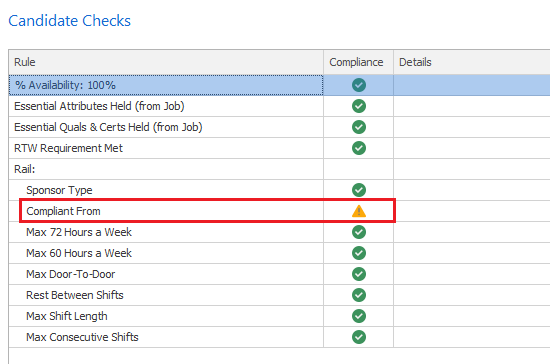Click the green tick for % Availability: 100%
This screenshot has width=550, height=364.
pyautogui.click(x=358, y=85)
